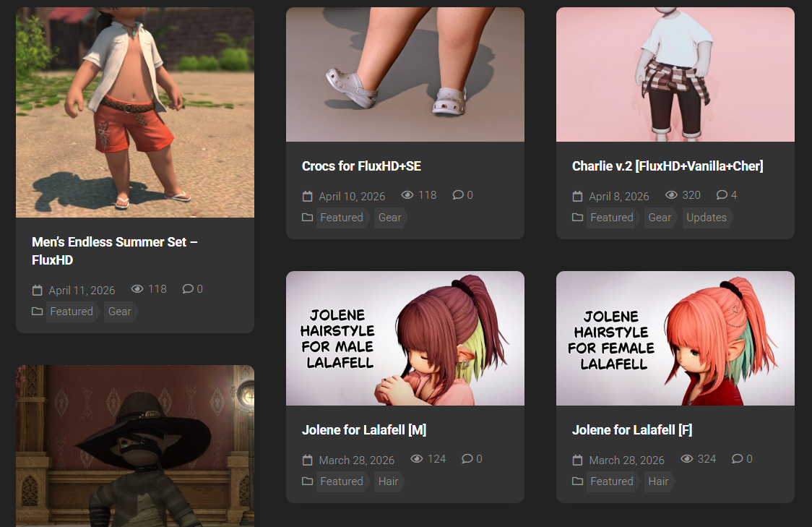Screen dimensions: 812x527
Task: Open Men's Endless Summer Set thumbnail image
Action: click(x=134, y=112)
